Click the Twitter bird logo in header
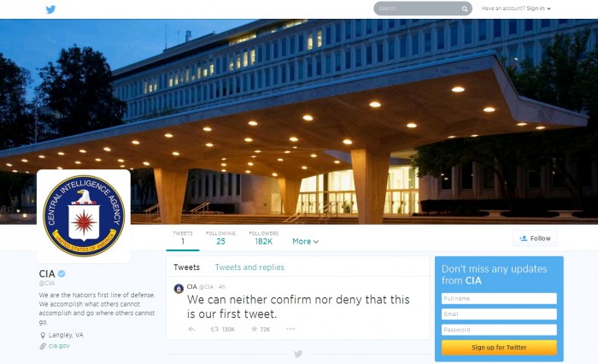The width and height of the screenshot is (598, 364). 50,9
